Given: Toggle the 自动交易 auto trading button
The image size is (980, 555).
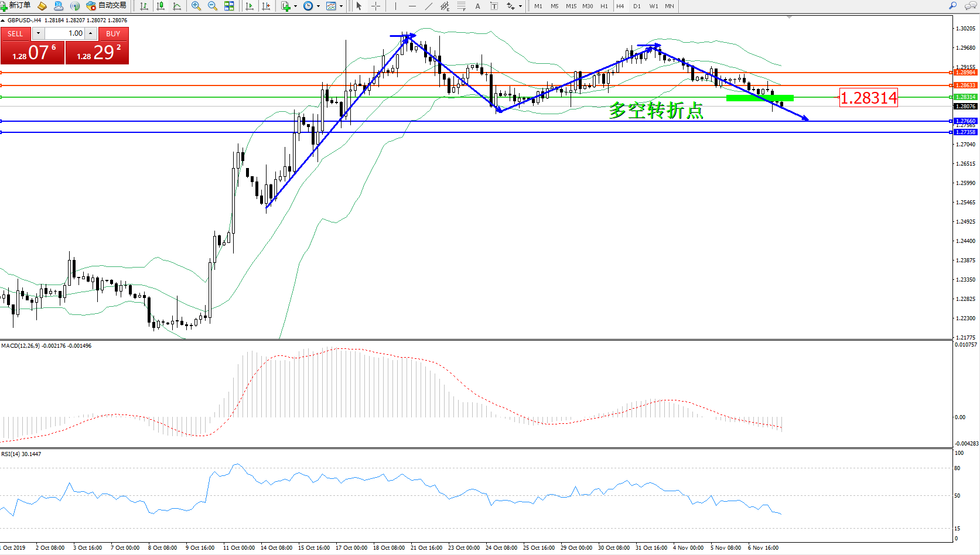Looking at the screenshot, I should point(107,6).
